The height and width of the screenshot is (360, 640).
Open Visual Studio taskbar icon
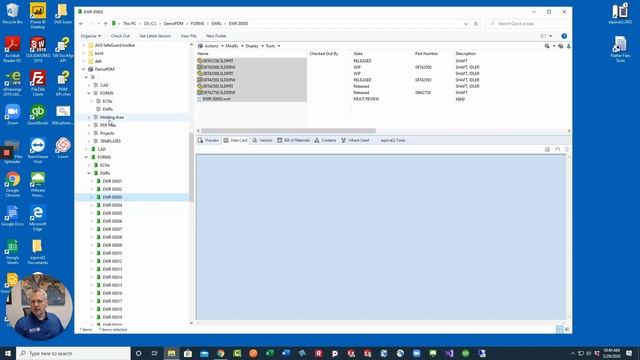[449, 353]
